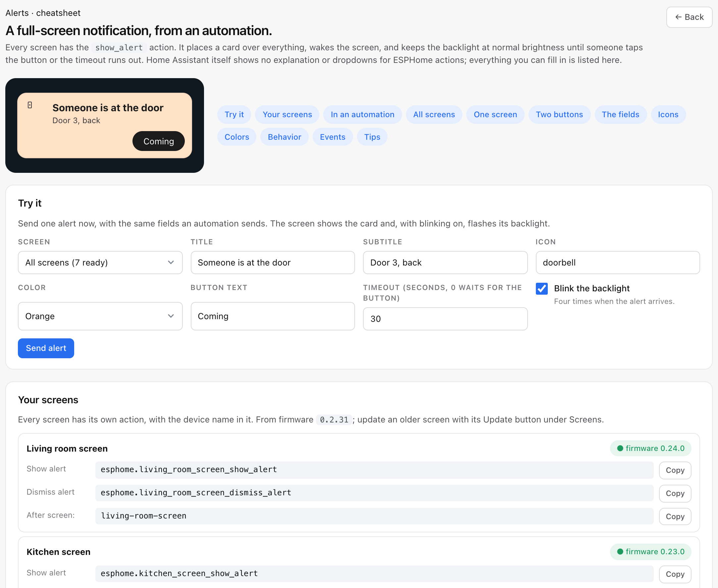Click the Living room screen heading

(67, 449)
